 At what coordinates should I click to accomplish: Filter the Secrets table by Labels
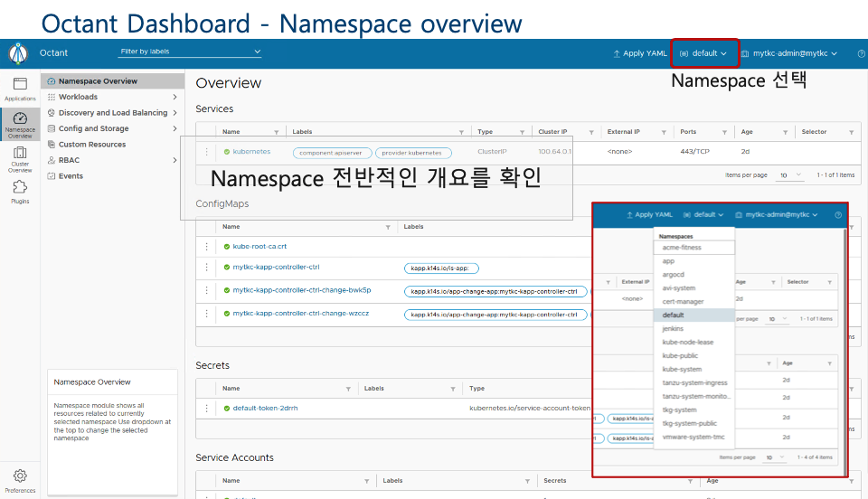453,389
